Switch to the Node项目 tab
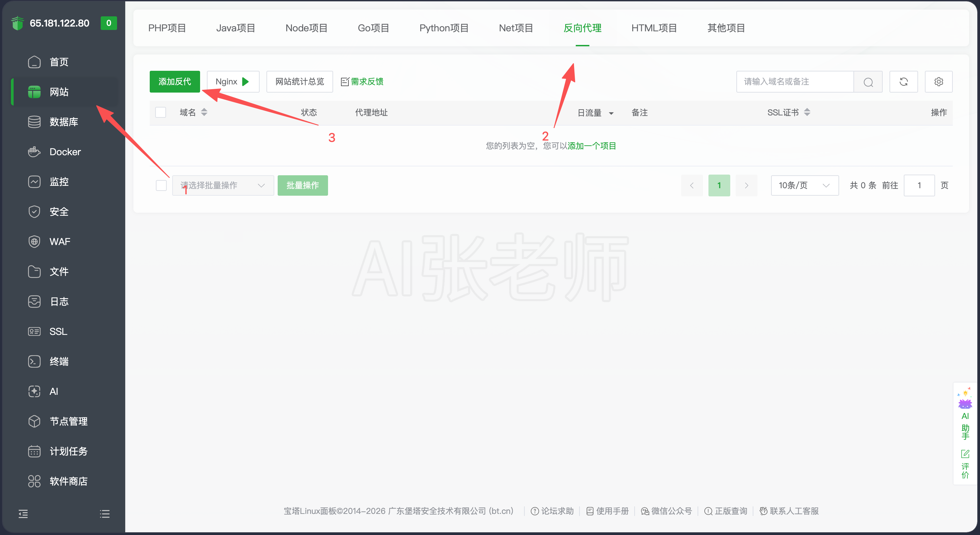980x535 pixels. click(x=307, y=28)
